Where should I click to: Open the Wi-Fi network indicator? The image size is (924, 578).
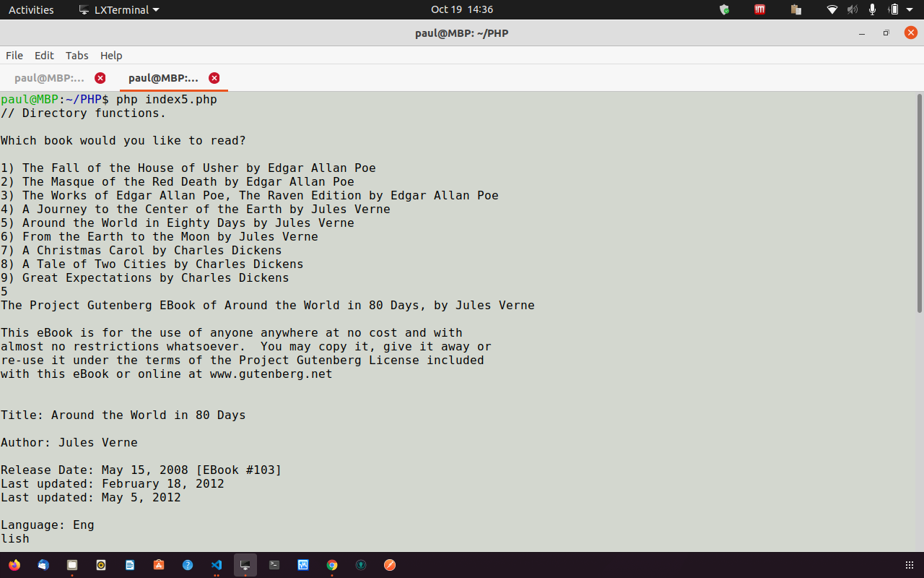(x=832, y=9)
